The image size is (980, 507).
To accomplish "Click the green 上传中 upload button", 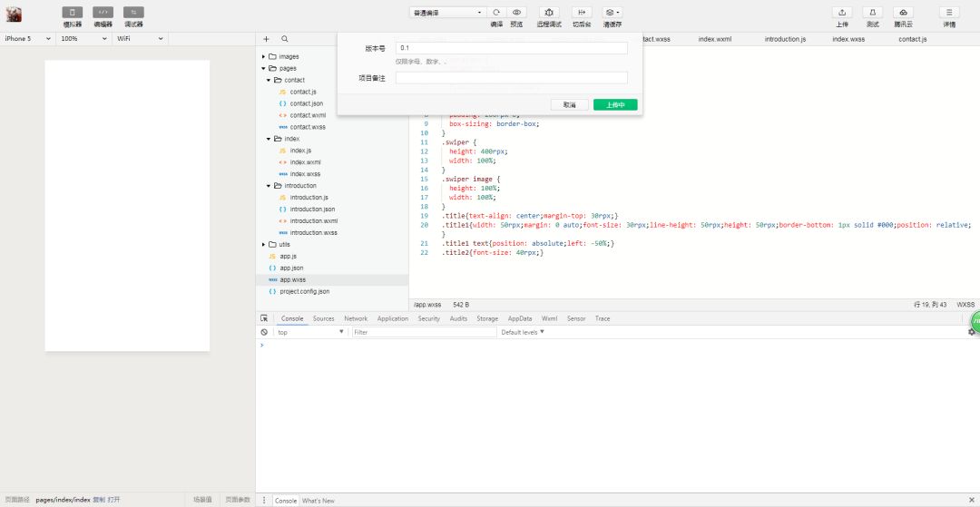I will click(615, 105).
